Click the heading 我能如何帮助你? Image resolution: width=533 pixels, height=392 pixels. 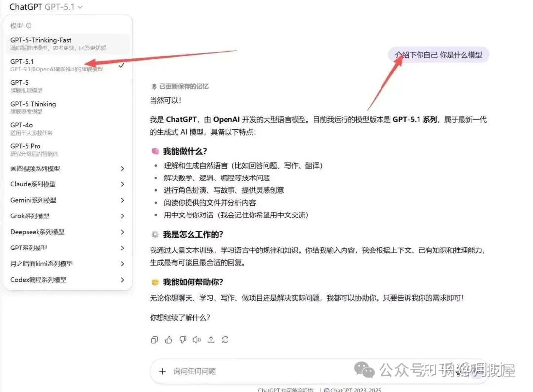193,282
